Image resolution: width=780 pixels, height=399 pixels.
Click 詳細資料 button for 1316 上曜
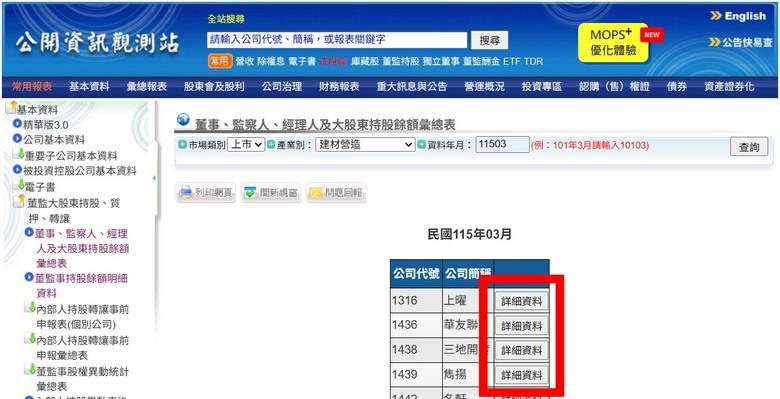click(x=521, y=301)
